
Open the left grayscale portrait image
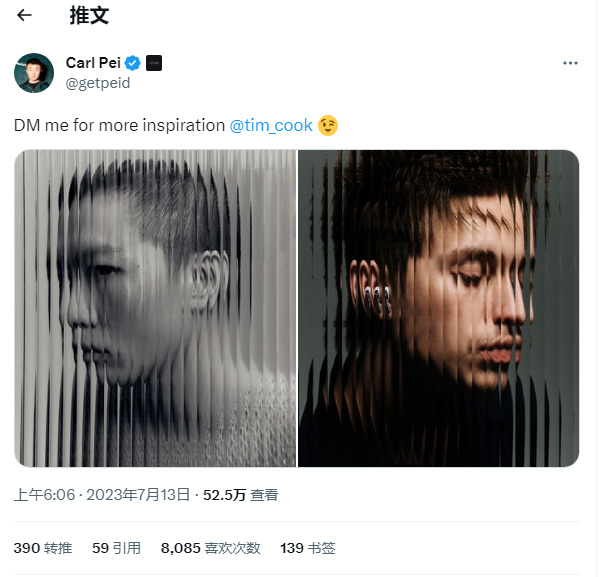(155, 308)
